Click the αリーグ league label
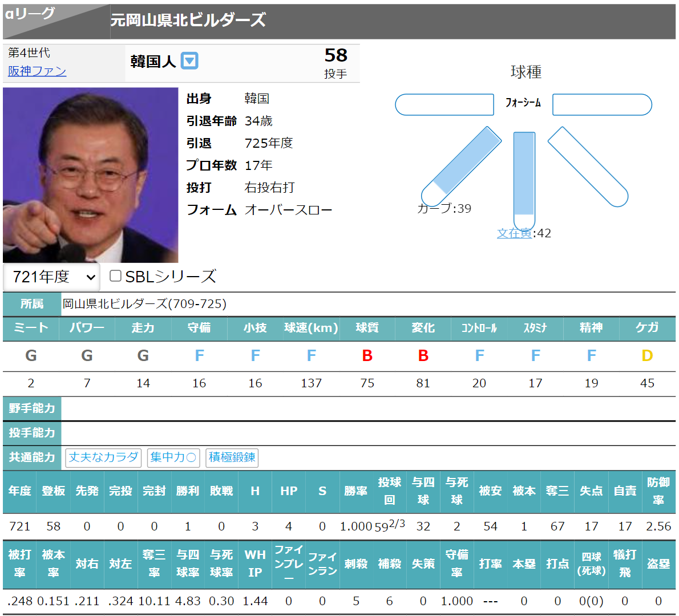 pyautogui.click(x=30, y=14)
